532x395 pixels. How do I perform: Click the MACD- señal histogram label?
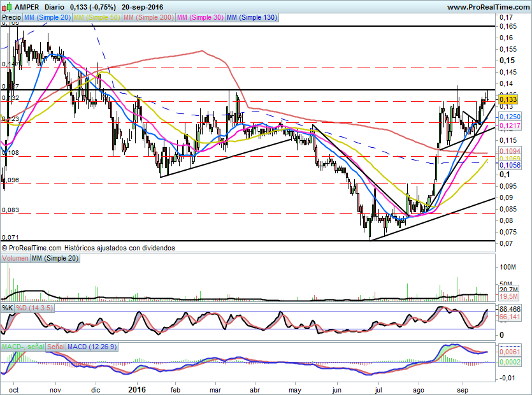tap(22, 347)
